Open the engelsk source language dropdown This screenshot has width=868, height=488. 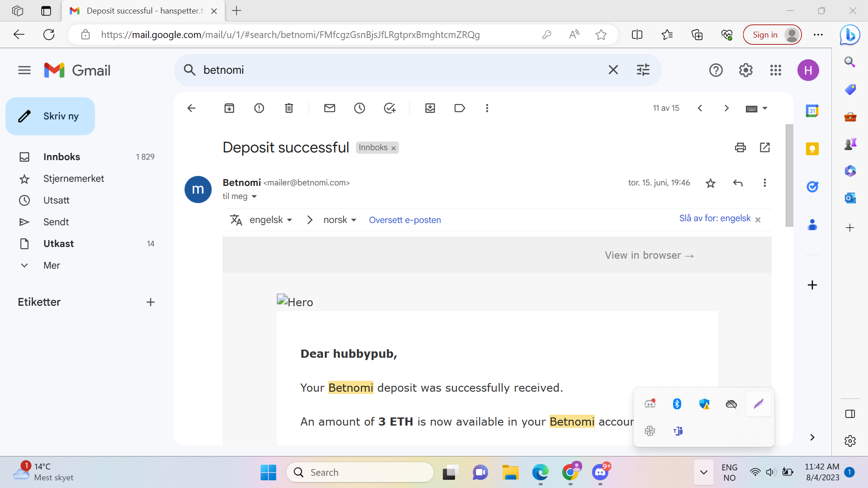tap(270, 220)
